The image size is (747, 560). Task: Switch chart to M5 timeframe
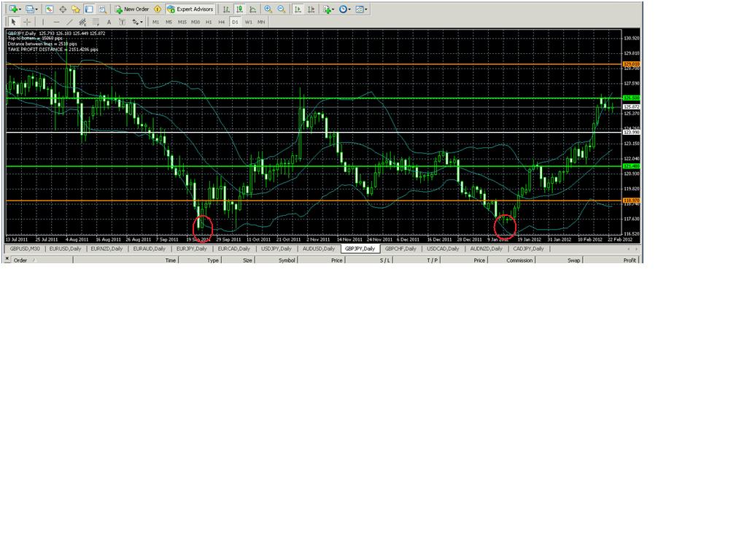tap(169, 22)
